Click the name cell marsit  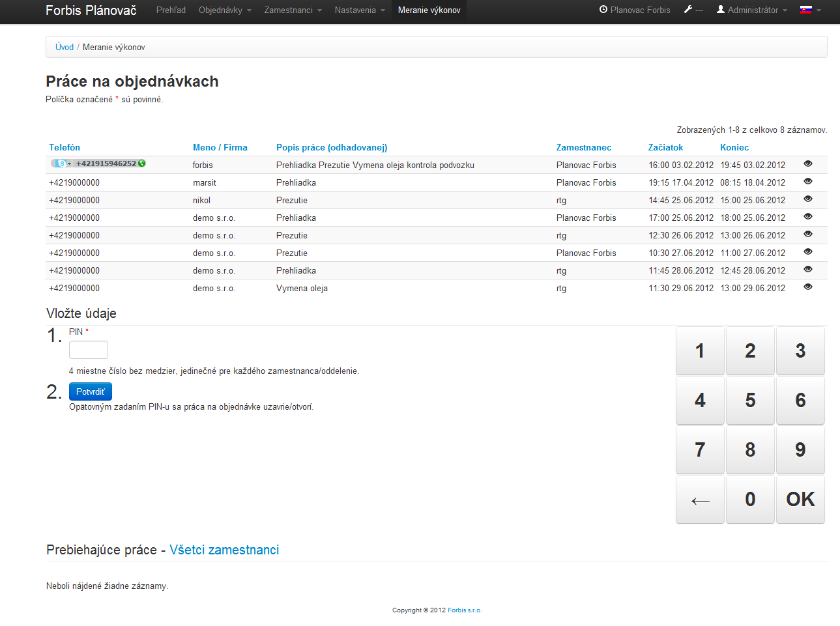[205, 182]
